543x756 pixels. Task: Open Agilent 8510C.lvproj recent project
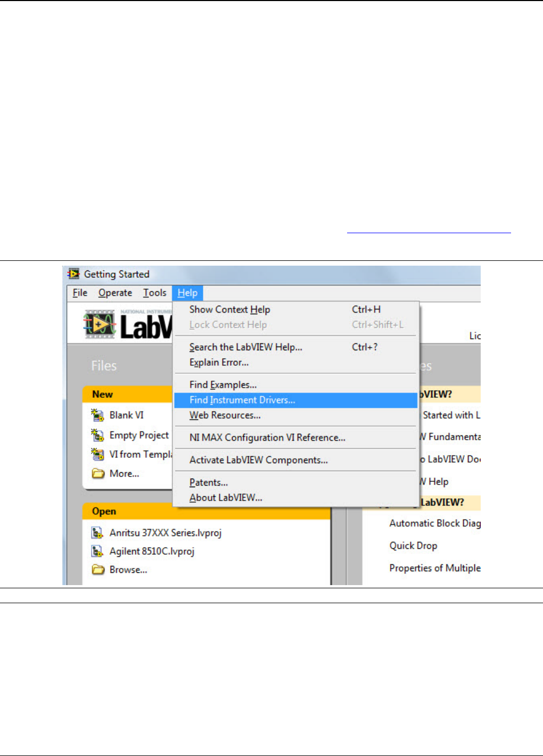click(x=152, y=552)
